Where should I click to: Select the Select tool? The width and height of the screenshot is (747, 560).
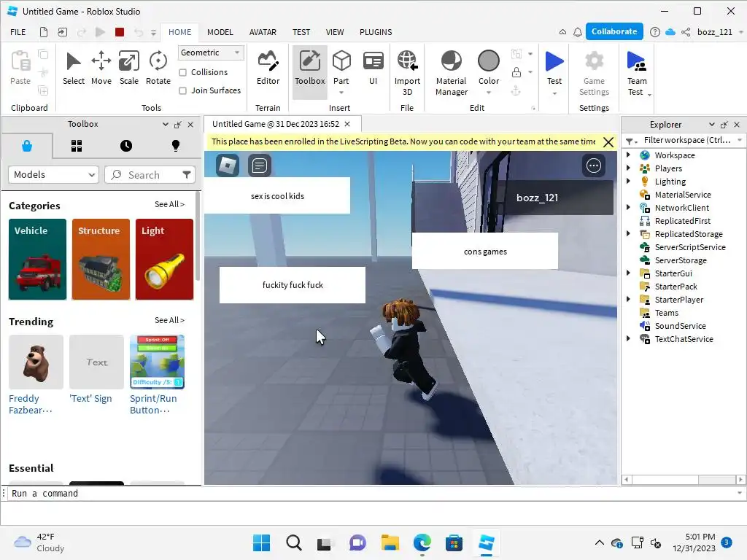pyautogui.click(x=74, y=69)
